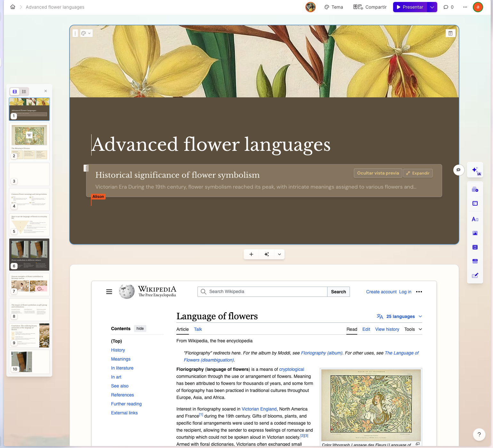This screenshot has height=448, width=493.
Task: Jump to In literature section
Action: tap(122, 368)
